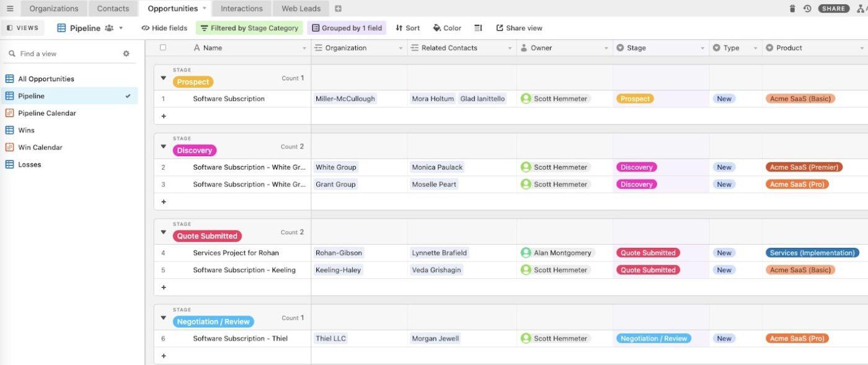The image size is (868, 365).
Task: Click the SHARE button at top right
Action: (834, 9)
